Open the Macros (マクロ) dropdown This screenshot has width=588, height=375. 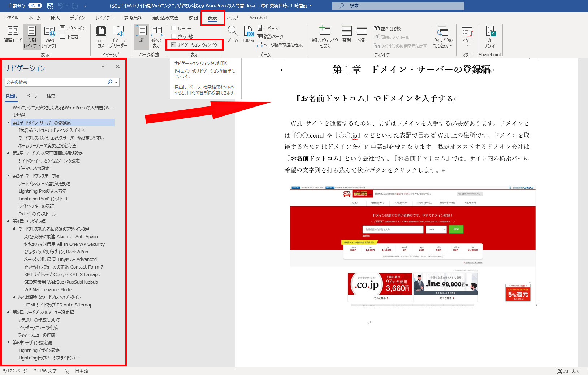coord(467,36)
